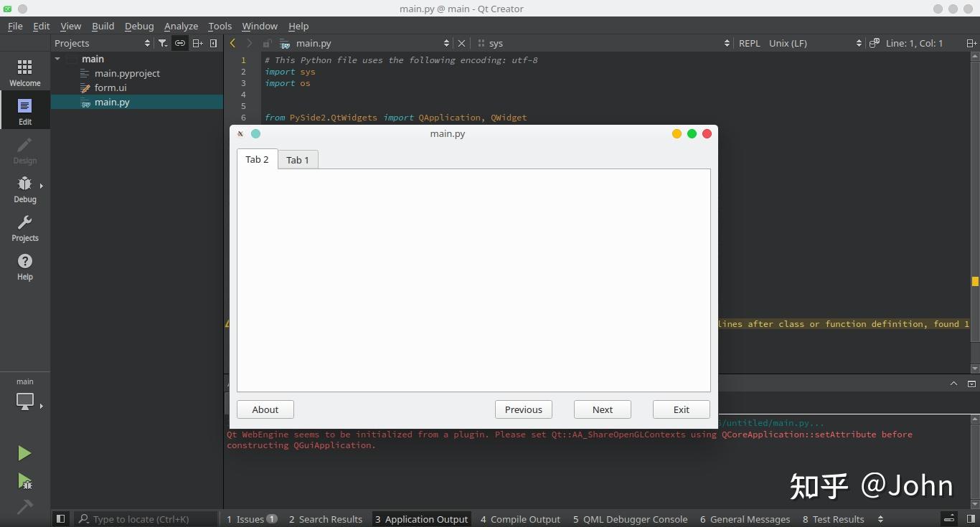Open the Unix (LF) line-ending dropdown
Screen dimensions: 980x527
click(x=788, y=43)
